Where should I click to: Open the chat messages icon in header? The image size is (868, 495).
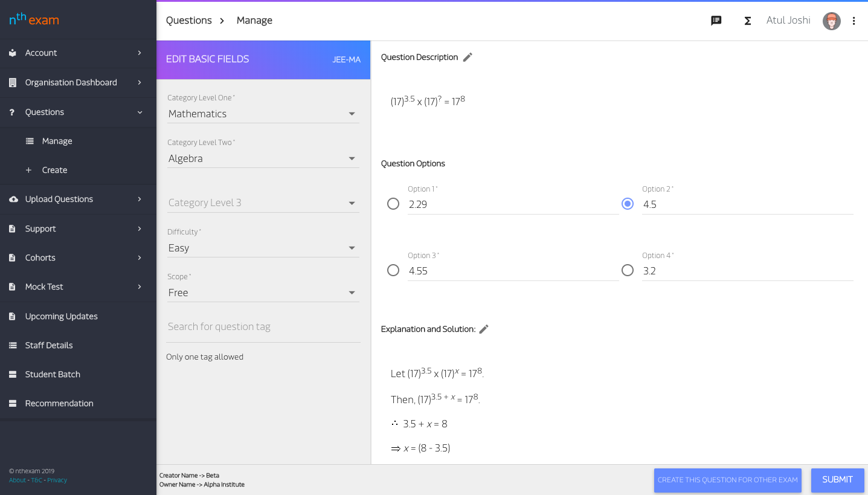pyautogui.click(x=716, y=21)
